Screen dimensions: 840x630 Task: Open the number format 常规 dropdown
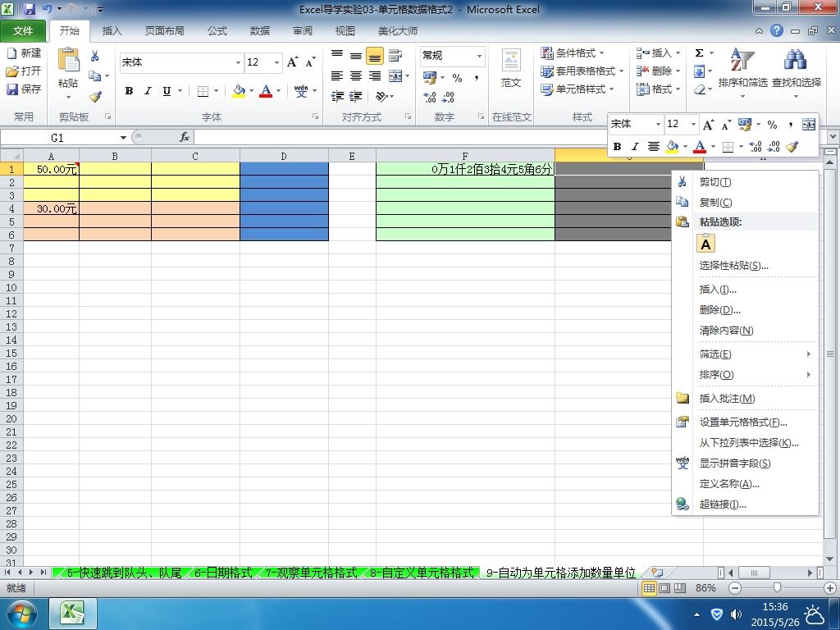point(479,56)
